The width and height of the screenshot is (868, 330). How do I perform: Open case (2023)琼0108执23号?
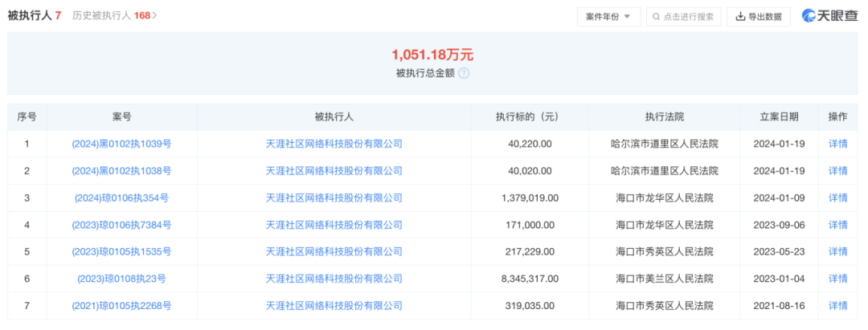tap(122, 279)
